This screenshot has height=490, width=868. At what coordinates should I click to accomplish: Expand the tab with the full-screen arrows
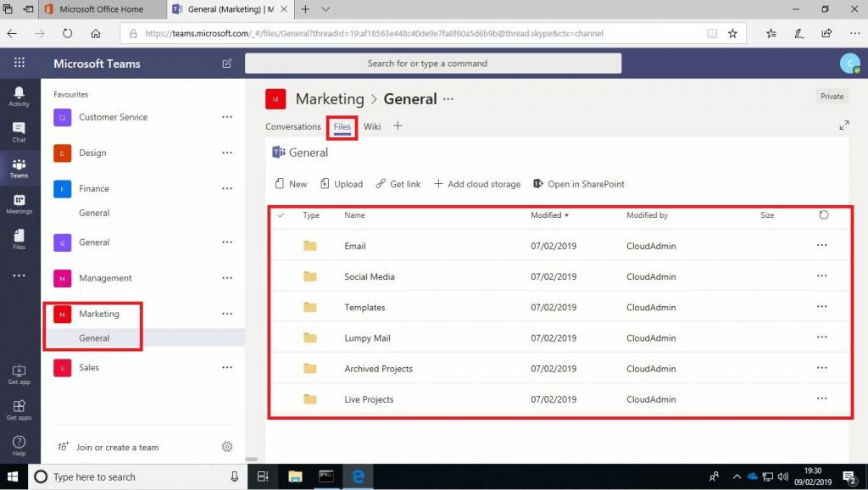[844, 125]
